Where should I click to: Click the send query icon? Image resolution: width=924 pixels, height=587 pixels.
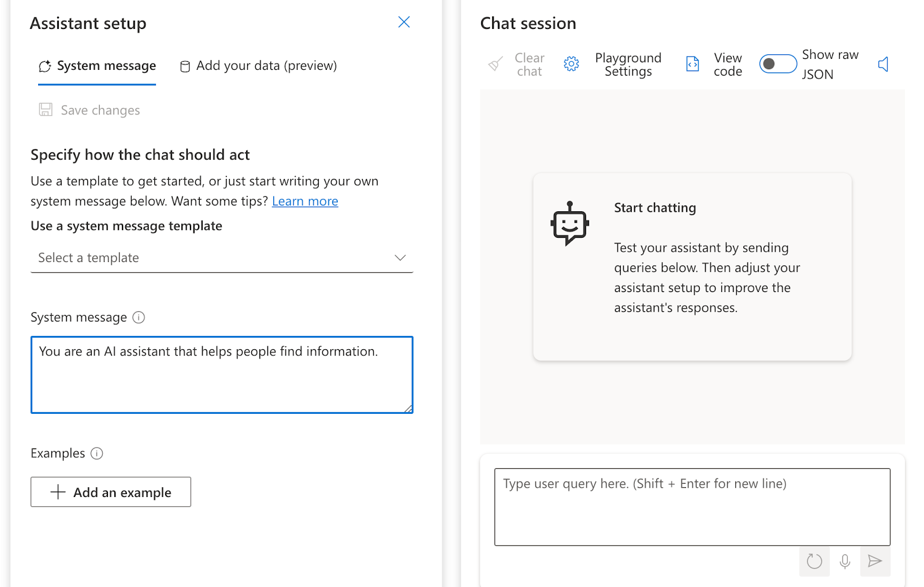[x=875, y=561]
